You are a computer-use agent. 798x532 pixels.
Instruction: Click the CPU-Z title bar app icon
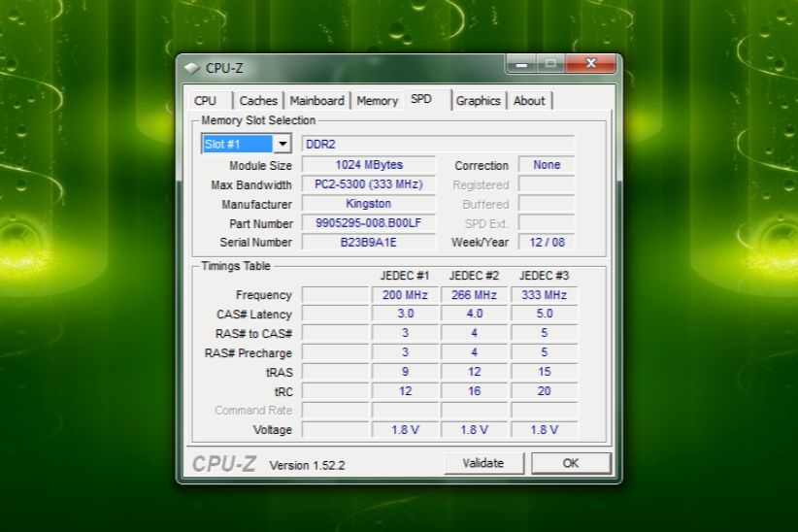click(x=192, y=68)
